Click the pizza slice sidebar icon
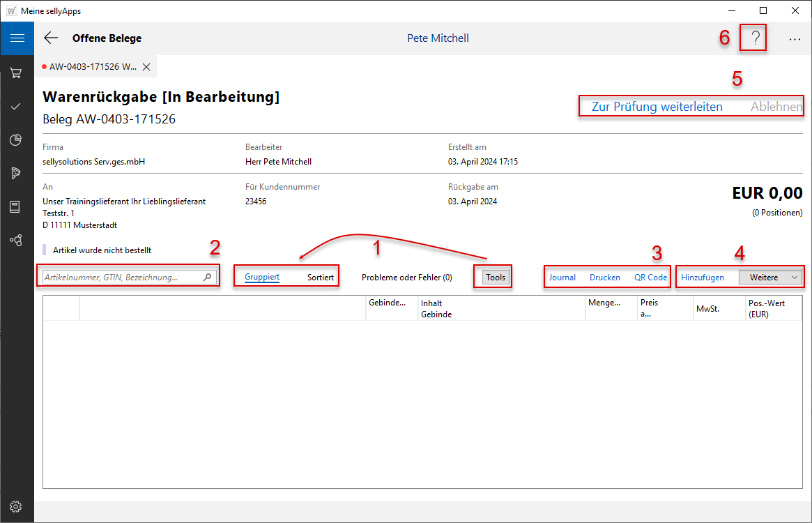Viewport: 812px width, 523px height. pos(16,173)
